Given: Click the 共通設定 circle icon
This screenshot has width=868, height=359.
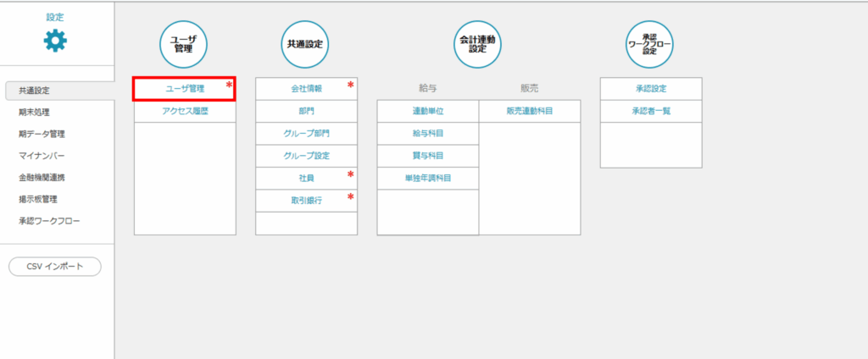Looking at the screenshot, I should (x=305, y=44).
